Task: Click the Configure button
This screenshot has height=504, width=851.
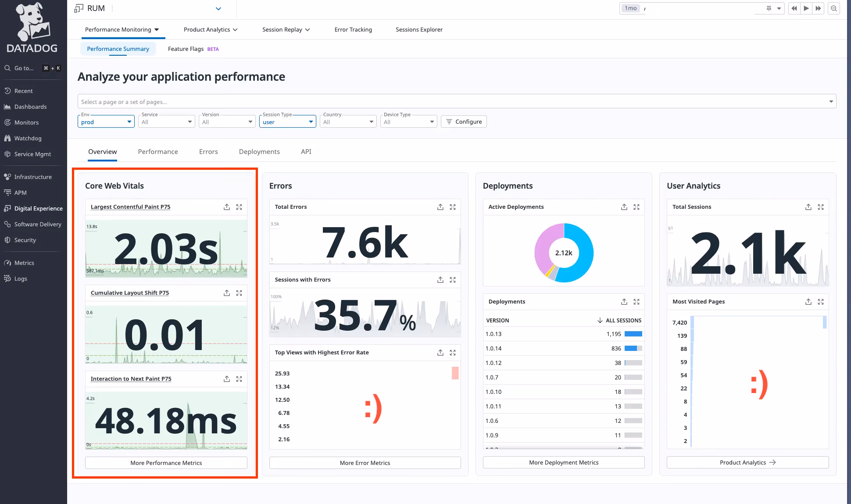Action: pyautogui.click(x=464, y=122)
